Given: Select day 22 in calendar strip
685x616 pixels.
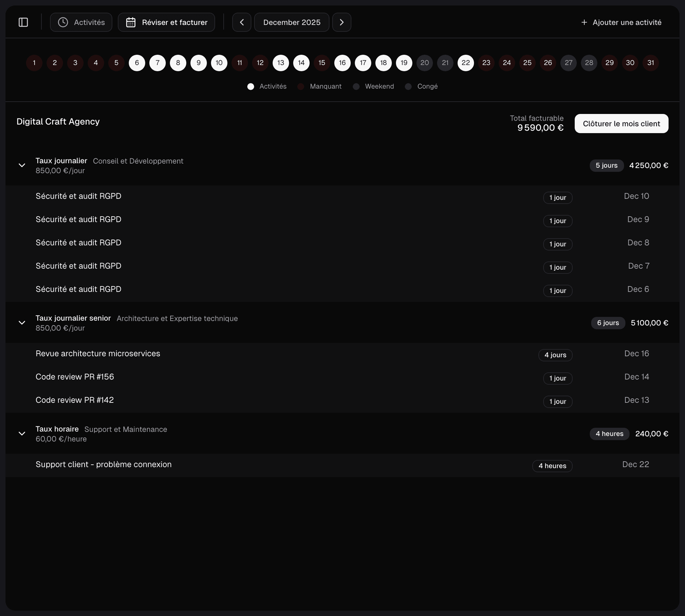Looking at the screenshot, I should click(466, 63).
